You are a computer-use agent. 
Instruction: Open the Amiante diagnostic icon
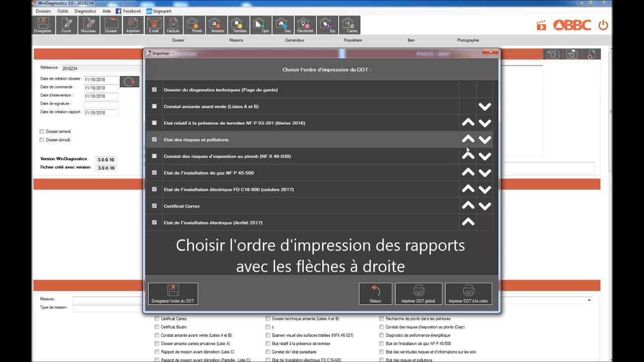(217, 25)
